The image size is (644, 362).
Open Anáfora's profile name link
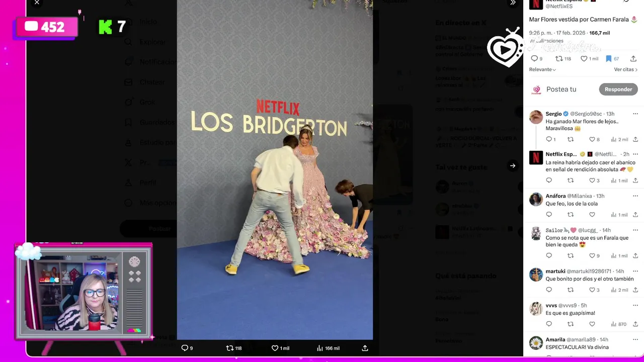pyautogui.click(x=555, y=196)
